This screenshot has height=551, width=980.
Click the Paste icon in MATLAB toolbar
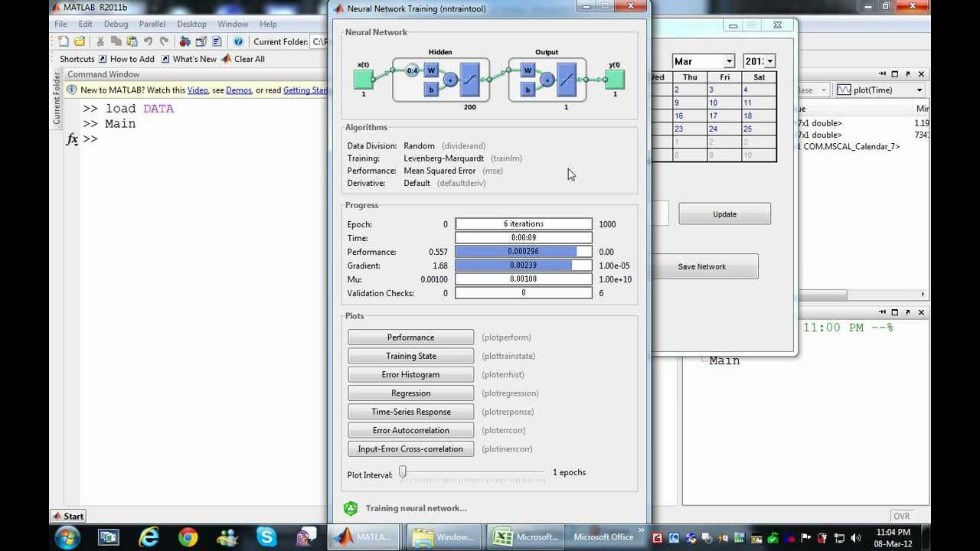[132, 42]
